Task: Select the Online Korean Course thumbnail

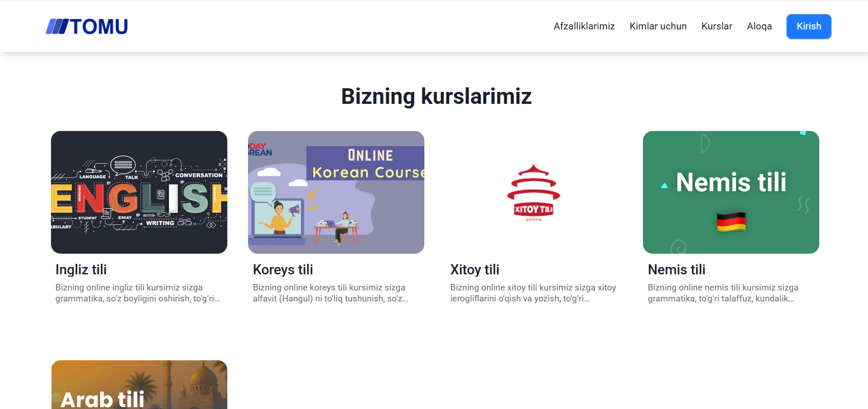Action: coord(336,192)
